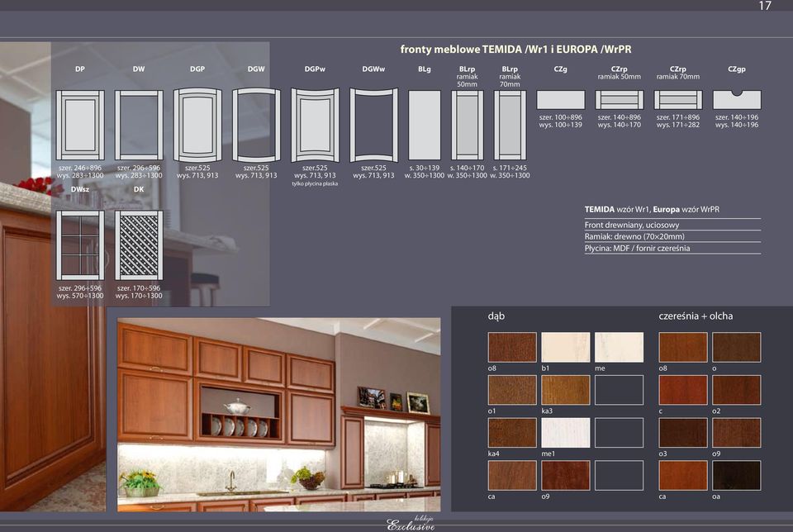
Task: Select the BLg plain panel diagram
Action: [x=425, y=125]
